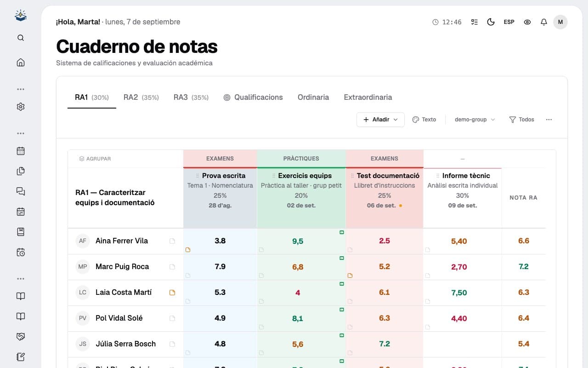Click the NOTA RA column header
Viewport: 588px width, 368px height.
click(x=524, y=198)
